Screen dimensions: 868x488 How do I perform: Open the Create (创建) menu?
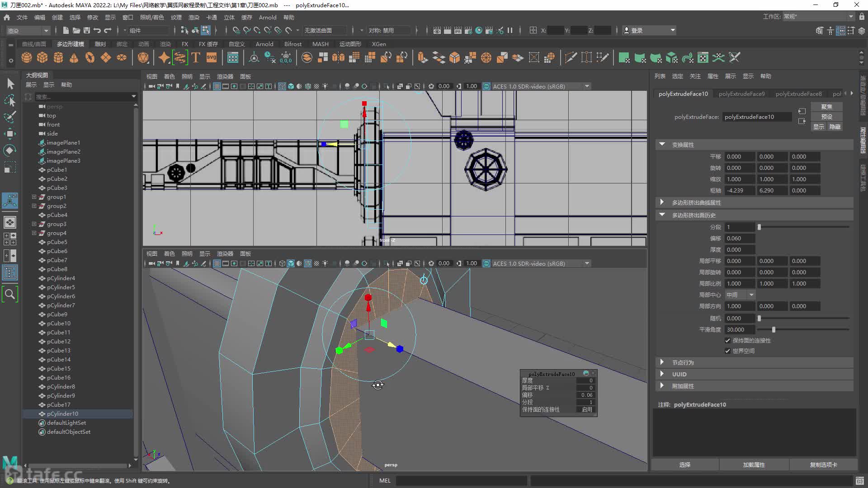(x=57, y=17)
